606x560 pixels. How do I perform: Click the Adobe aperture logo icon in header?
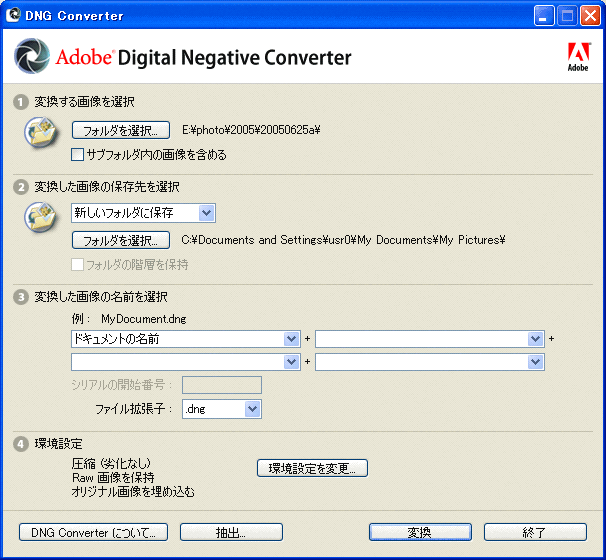33,57
